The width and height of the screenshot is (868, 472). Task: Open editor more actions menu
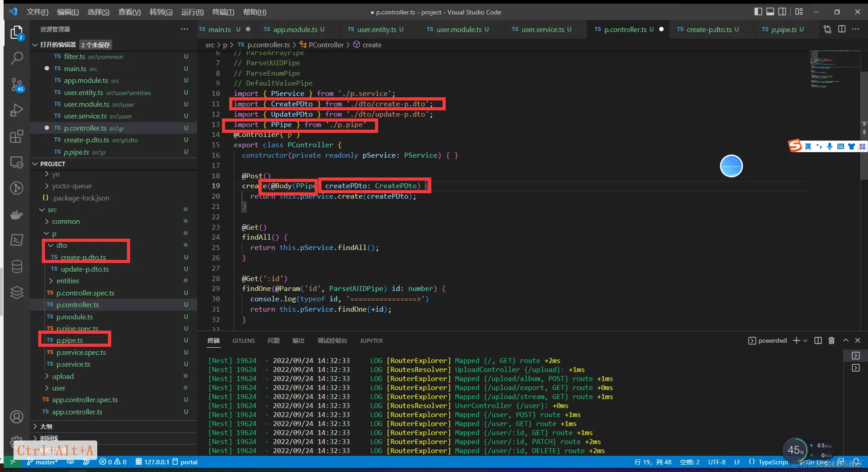tap(856, 29)
